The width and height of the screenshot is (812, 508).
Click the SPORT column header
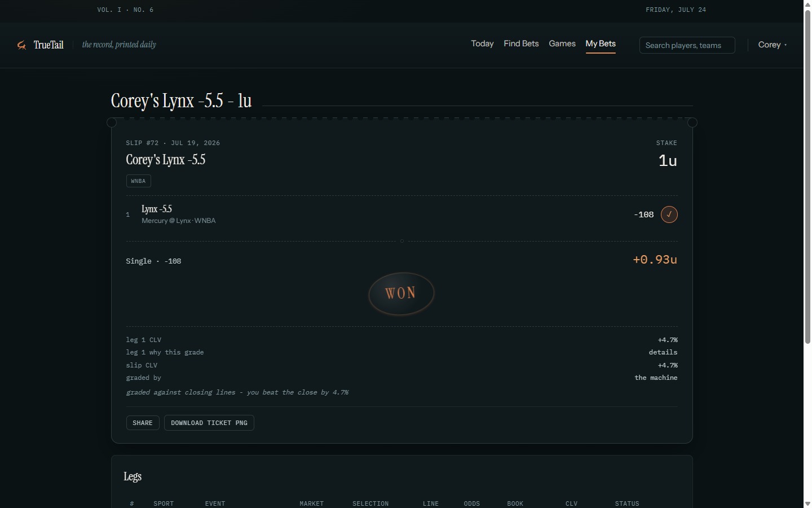(164, 503)
